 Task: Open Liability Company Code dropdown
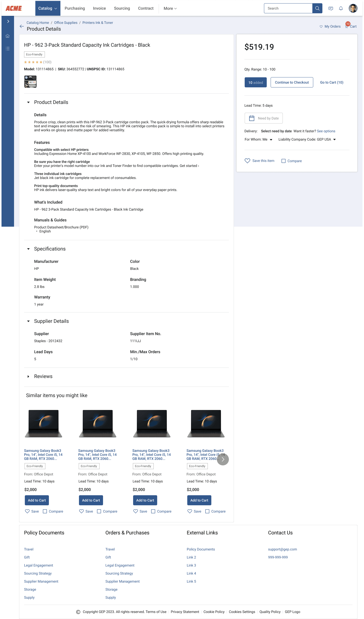307,139
